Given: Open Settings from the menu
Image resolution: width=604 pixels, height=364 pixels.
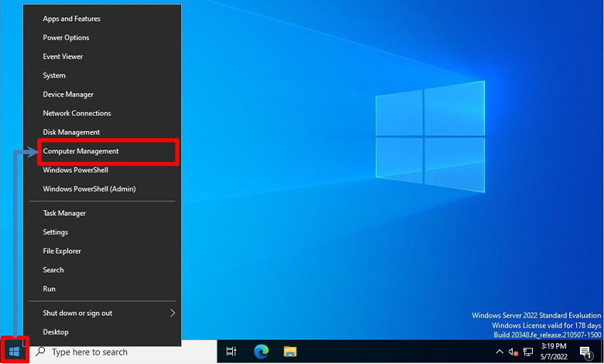Looking at the screenshot, I should pos(102,232).
